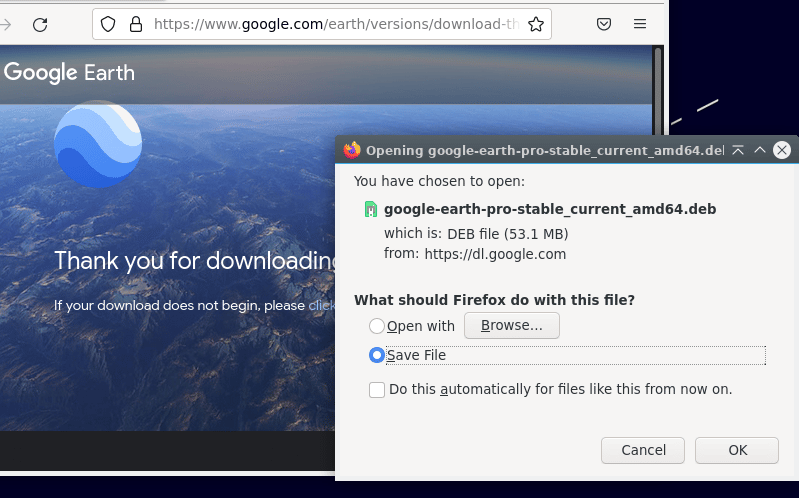Viewport: 799px width, 498px height.
Task: Confirm the download with OK
Action: click(737, 450)
